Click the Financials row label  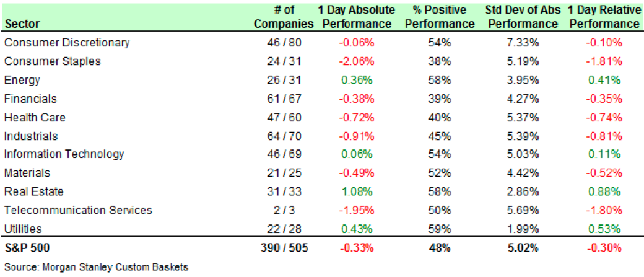click(30, 99)
